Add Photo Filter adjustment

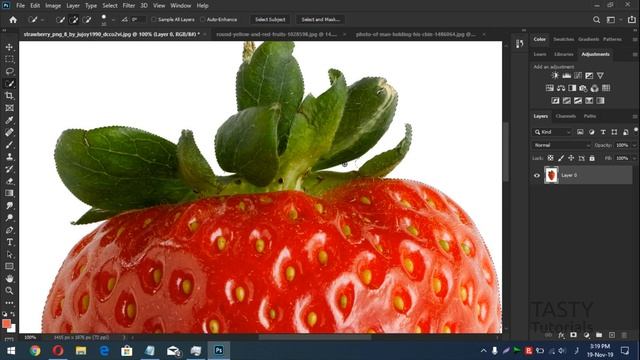click(x=583, y=88)
